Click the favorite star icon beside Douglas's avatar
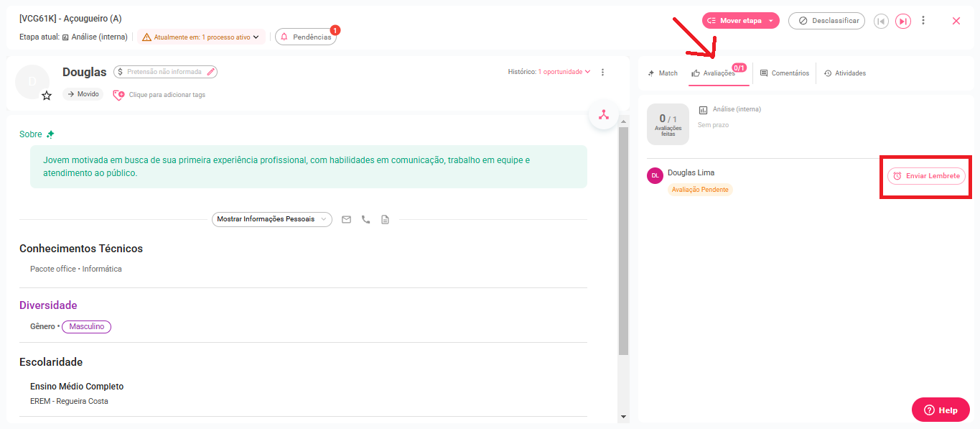The image size is (980, 429). click(x=47, y=96)
